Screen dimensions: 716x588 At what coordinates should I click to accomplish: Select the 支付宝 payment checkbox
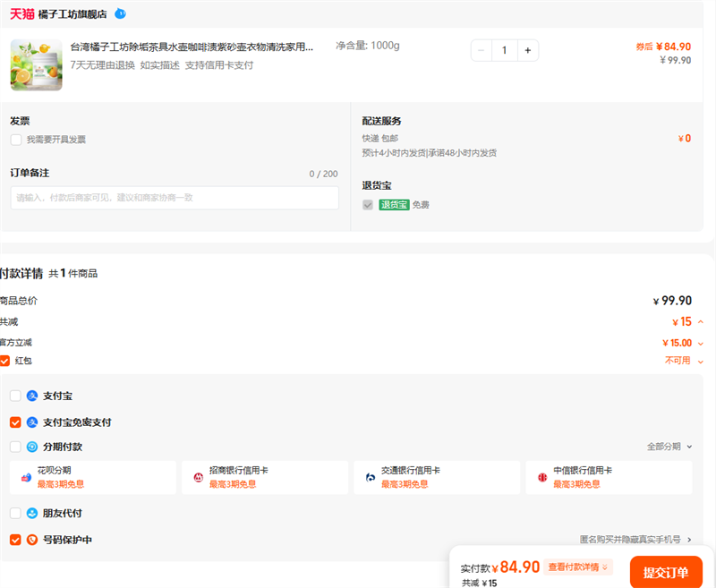[x=15, y=396]
